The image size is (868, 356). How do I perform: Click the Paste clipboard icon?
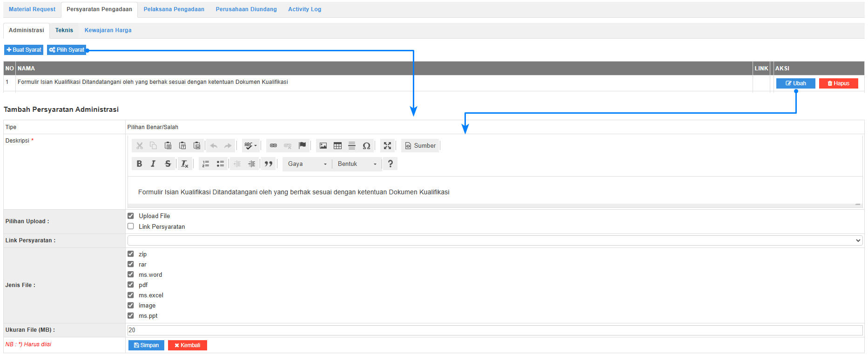[168, 146]
